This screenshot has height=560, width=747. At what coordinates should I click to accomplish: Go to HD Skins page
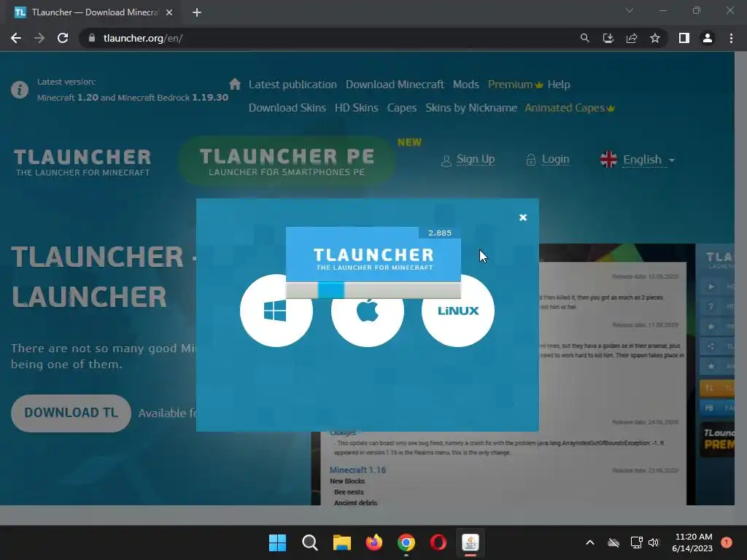[356, 108]
